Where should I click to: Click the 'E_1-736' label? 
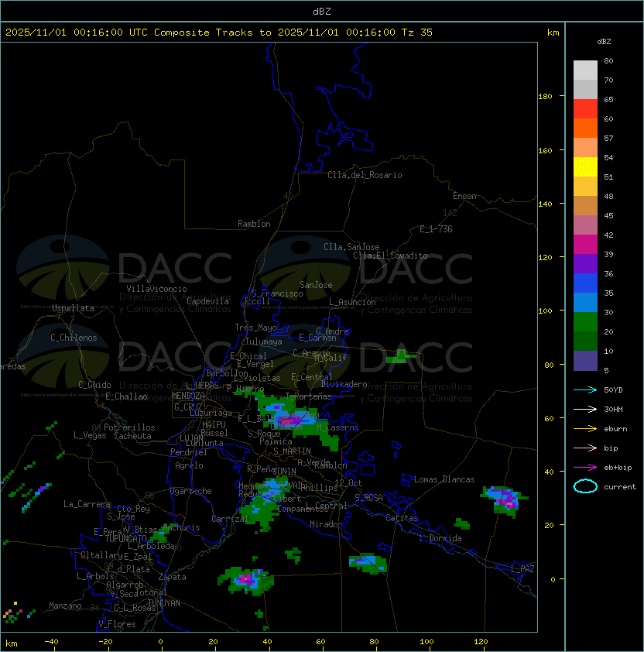pyautogui.click(x=436, y=229)
